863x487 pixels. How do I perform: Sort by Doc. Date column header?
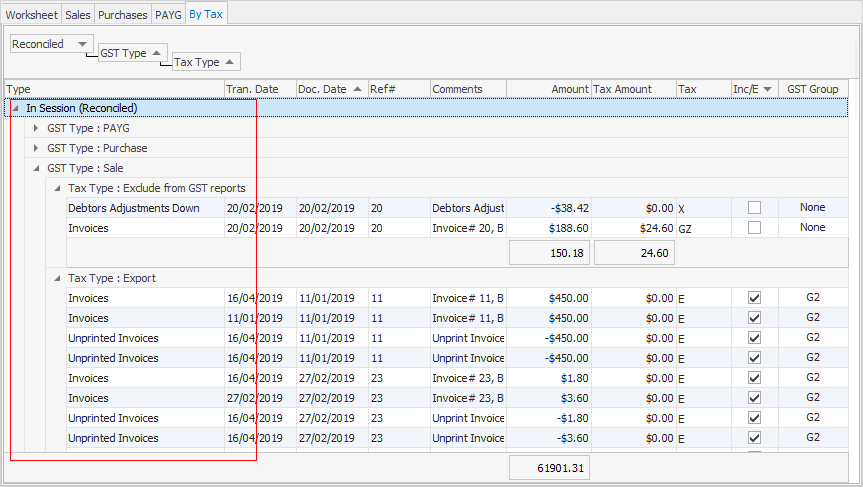330,89
